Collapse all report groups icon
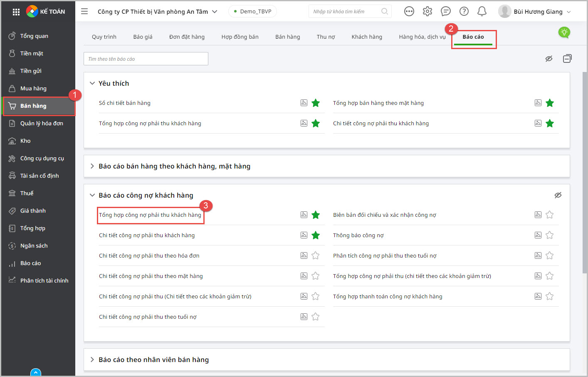Viewport: 588px width, 377px height. pyautogui.click(x=567, y=59)
